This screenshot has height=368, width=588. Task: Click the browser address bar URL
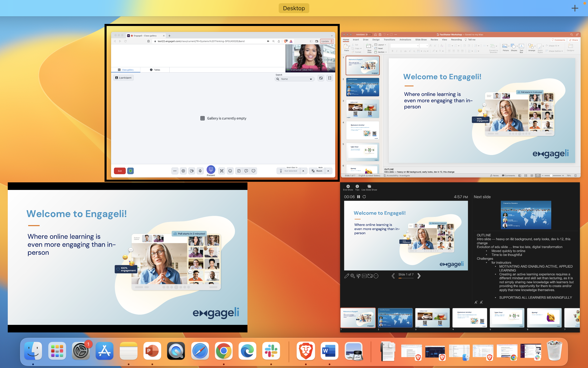click(x=201, y=41)
